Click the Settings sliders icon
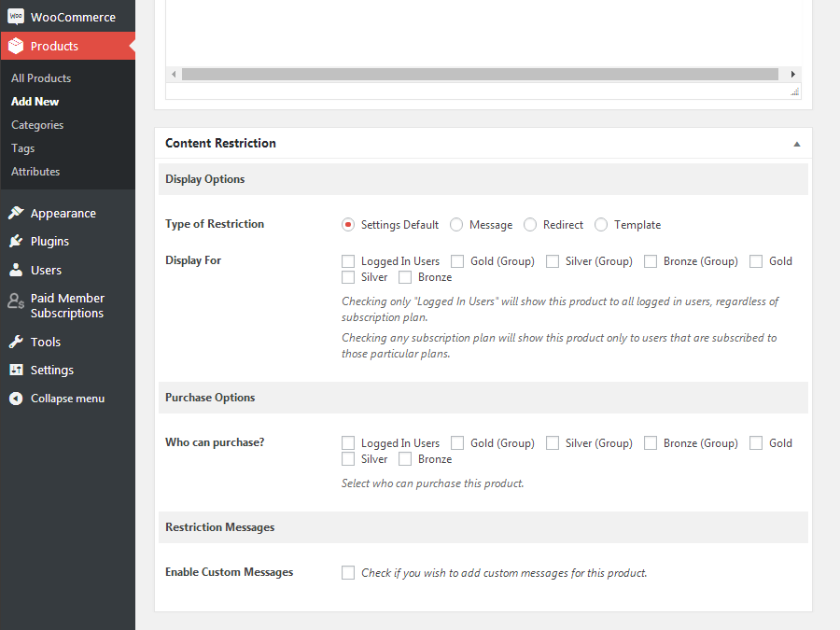Viewport: 840px width, 630px height. 16,370
